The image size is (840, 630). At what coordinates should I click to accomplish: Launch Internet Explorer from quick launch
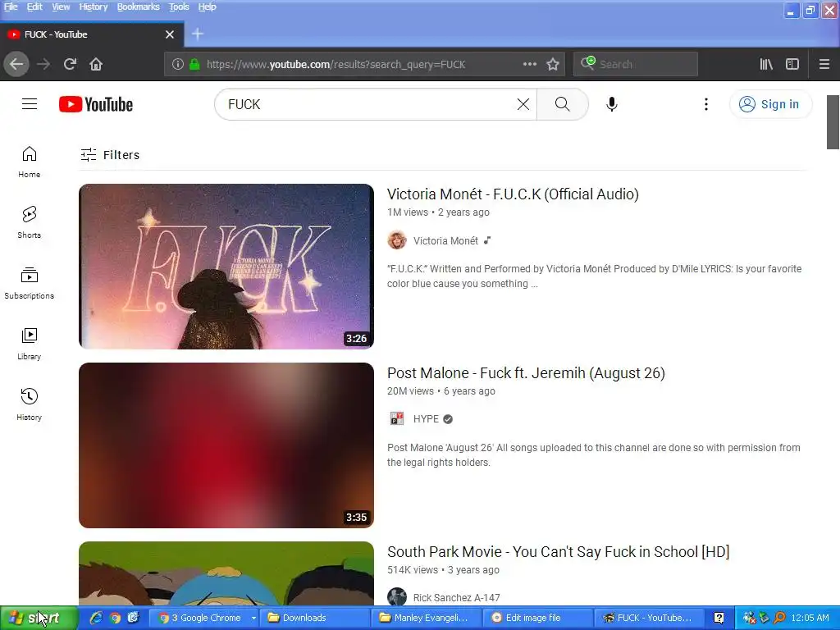97,618
